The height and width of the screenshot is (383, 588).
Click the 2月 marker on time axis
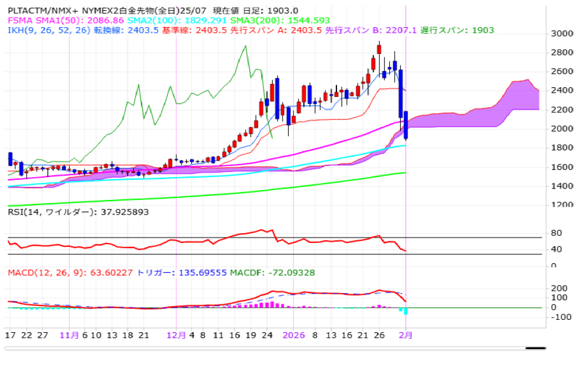pos(406,336)
